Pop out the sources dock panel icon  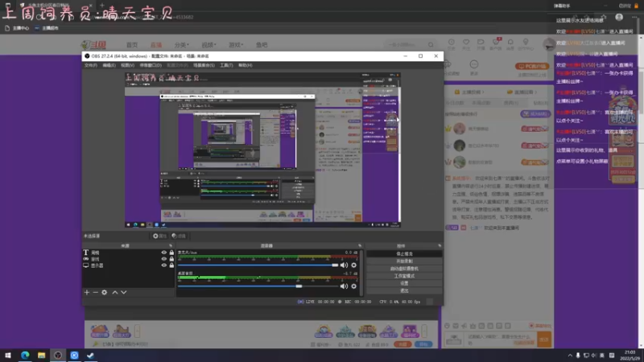click(x=171, y=246)
